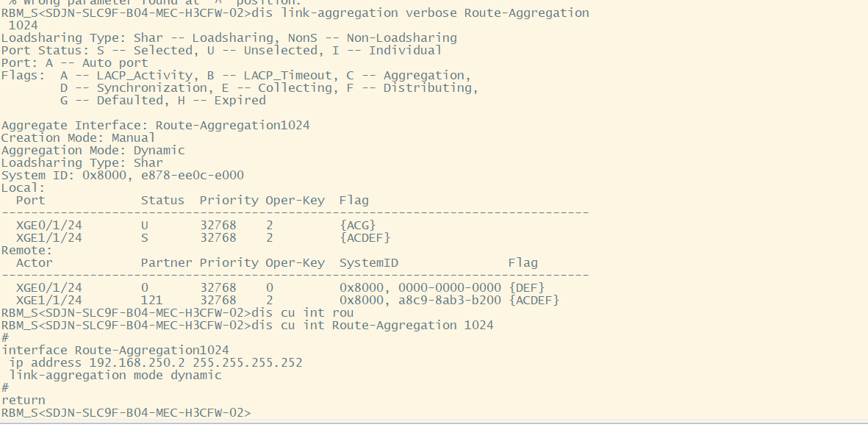The width and height of the screenshot is (868, 427).
Task: Click the "Status" column header in Local table
Action: [x=162, y=201]
